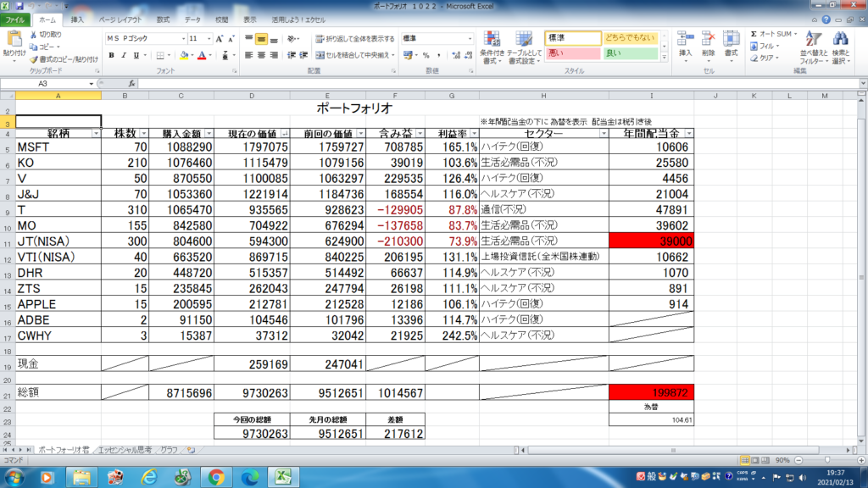The height and width of the screenshot is (488, 868).
Task: Apply the どちらでもない (Neutral) cell style
Action: coord(630,38)
